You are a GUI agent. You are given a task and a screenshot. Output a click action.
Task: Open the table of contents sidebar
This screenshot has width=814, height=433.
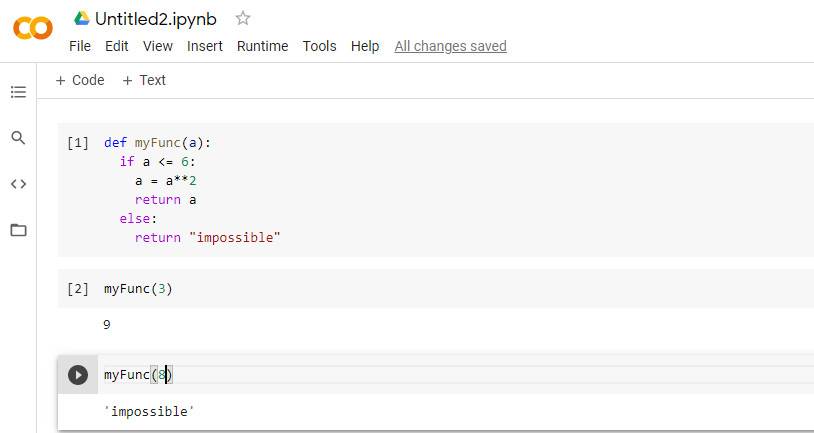coord(18,92)
